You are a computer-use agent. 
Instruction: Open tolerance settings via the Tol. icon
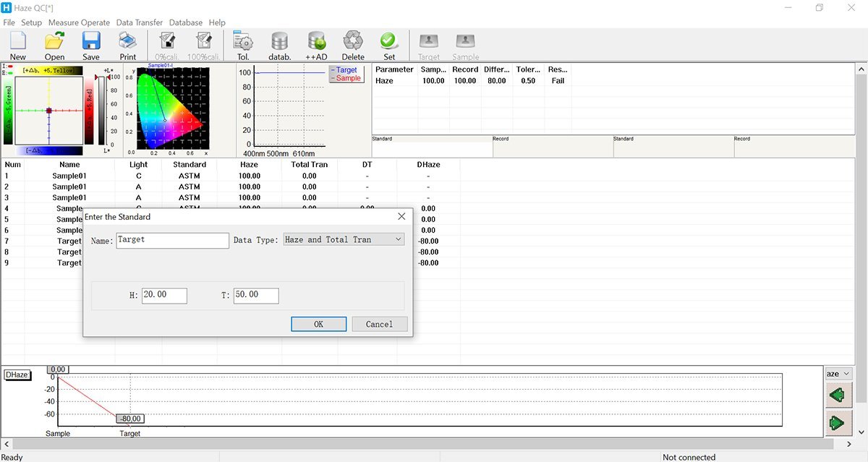[243, 46]
